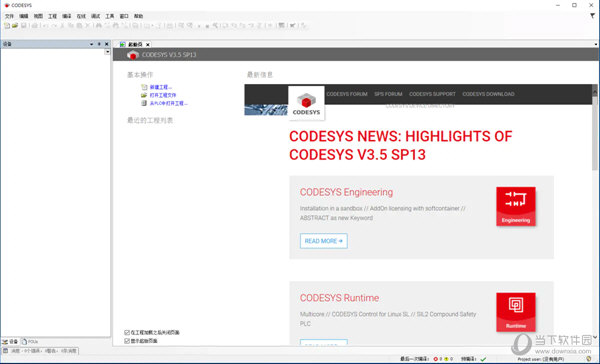Open CODESYS SUPPORT link
Viewport: 600px width, 364px height.
[x=432, y=94]
